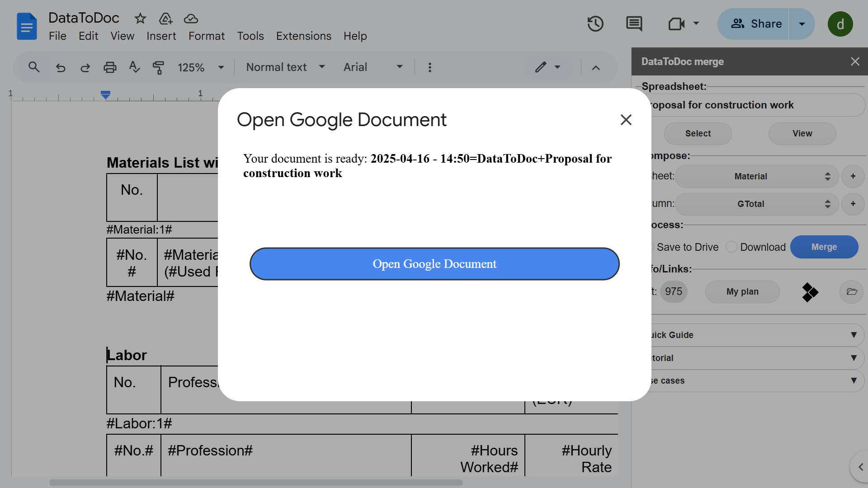
Task: Open the Share options dropdown arrow
Action: tap(802, 24)
